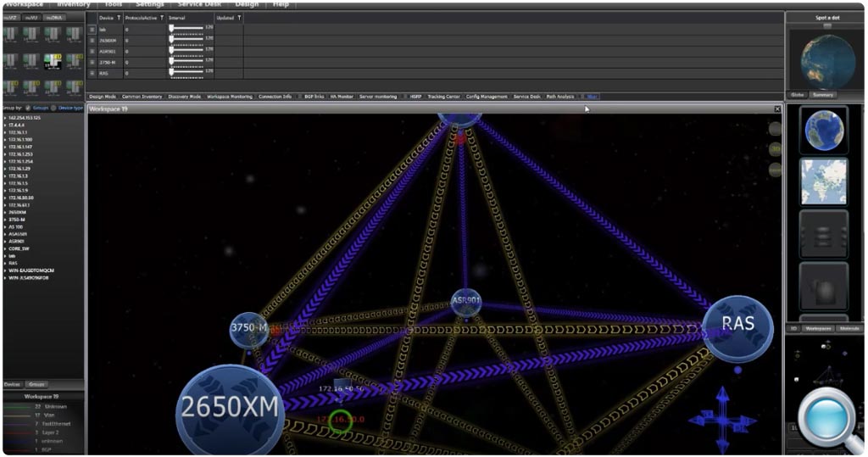This screenshot has width=868, height=457.
Task: Expand the 17.4.4.4 tree node
Action: click(6, 125)
